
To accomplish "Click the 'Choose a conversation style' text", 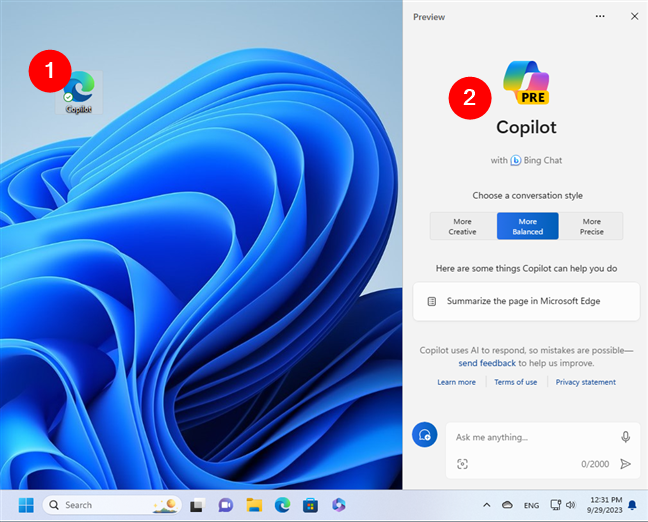I will coord(527,195).
